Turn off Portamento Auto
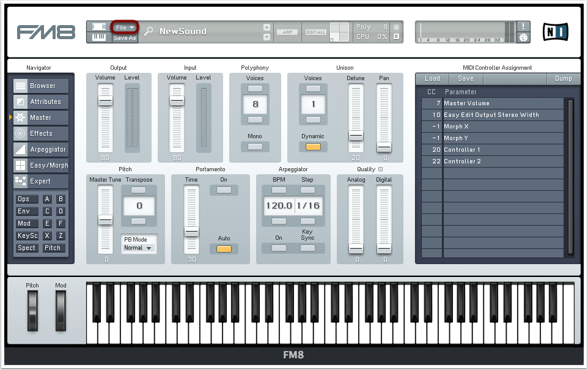Viewport: 588px width, 370px height. pos(224,249)
